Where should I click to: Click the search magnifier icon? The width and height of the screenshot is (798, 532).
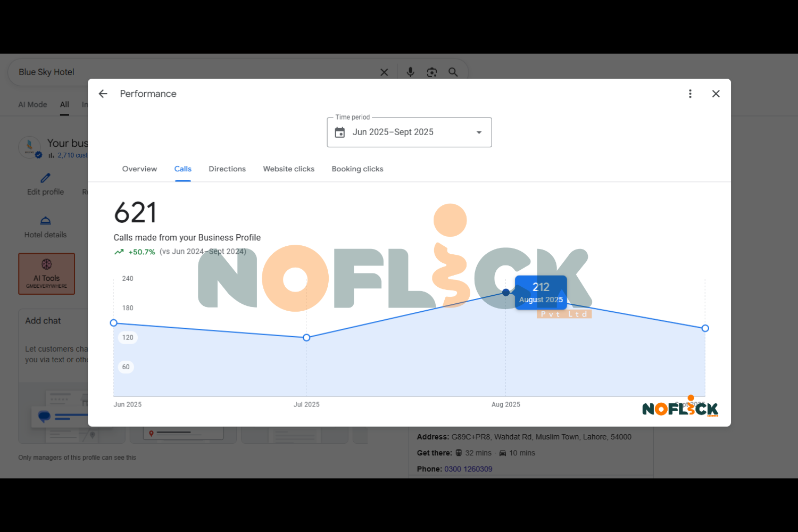[x=453, y=72]
